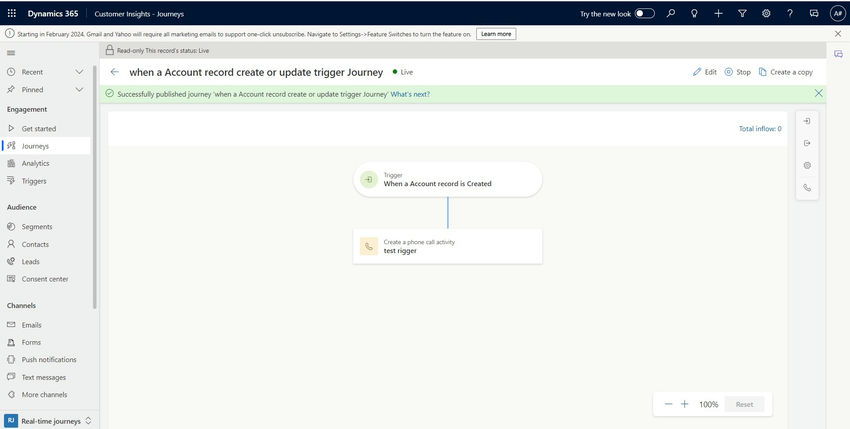Go back with the arrow beside the journey title
The width and height of the screenshot is (850, 429).
click(x=114, y=72)
